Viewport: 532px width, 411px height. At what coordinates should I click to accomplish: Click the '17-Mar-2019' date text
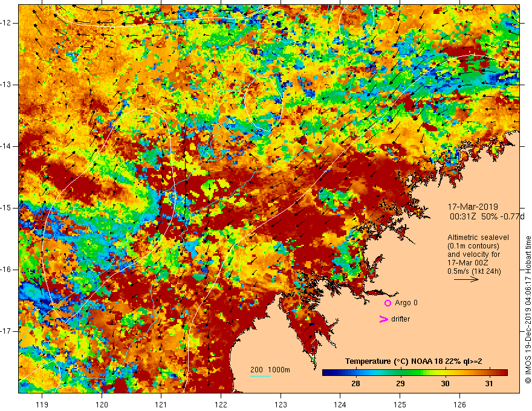pos(473,207)
